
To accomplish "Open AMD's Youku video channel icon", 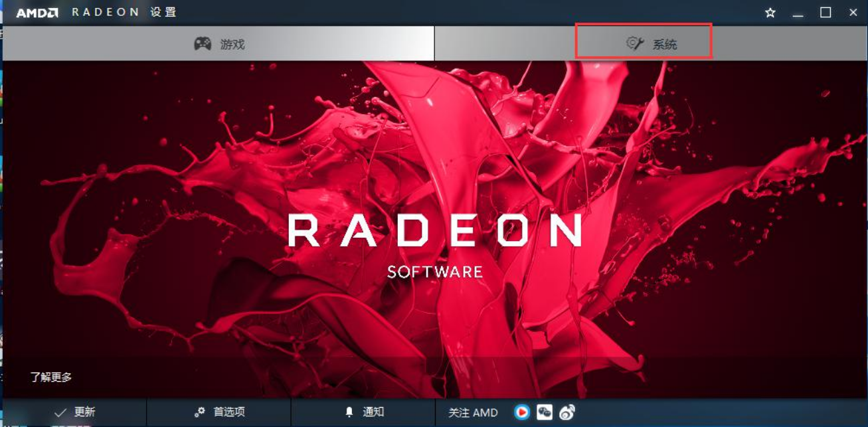I will (522, 412).
